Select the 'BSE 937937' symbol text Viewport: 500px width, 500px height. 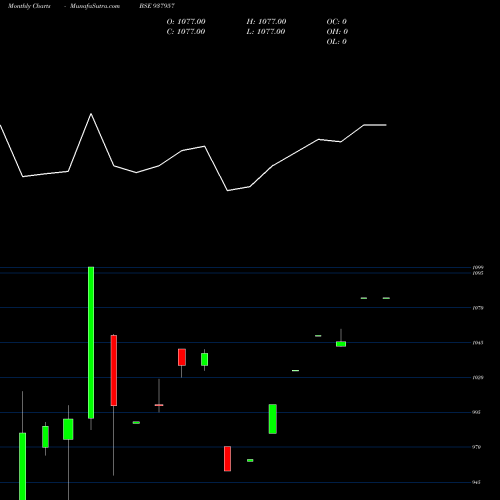click(157, 6)
